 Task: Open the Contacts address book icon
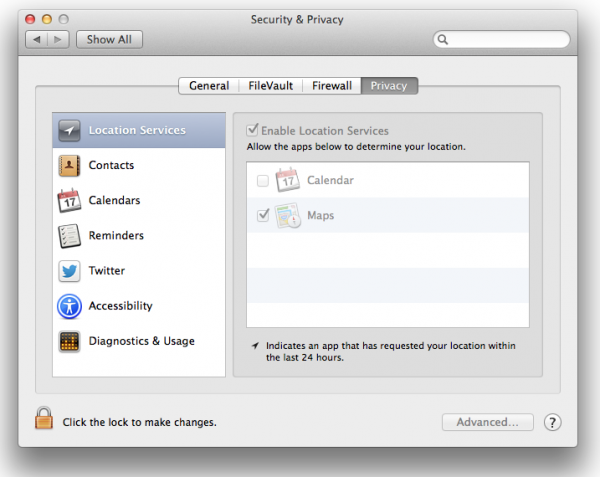coord(69,166)
